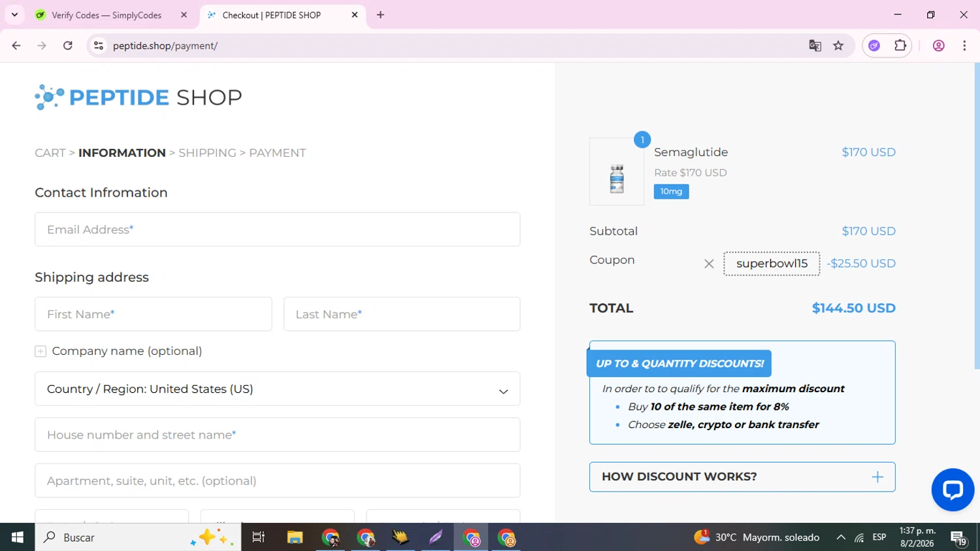The image size is (980, 551).
Task: Click the Semaglutide product thumbnail
Action: (617, 172)
